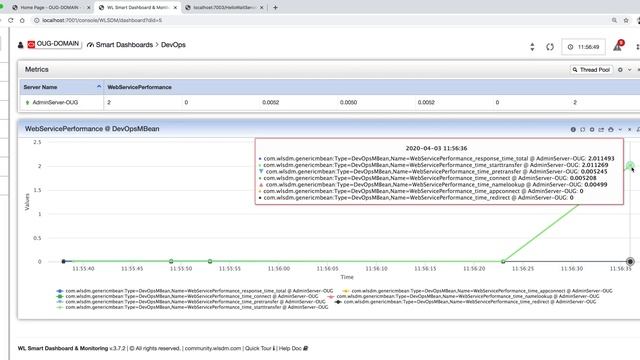Click the data point at 11:56:23
The height and width of the screenshot is (360, 640).
(503, 261)
